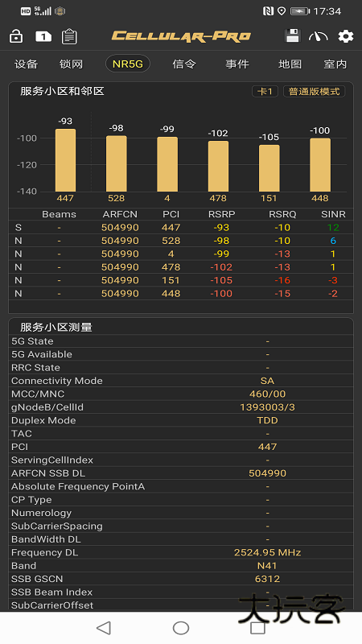The width and height of the screenshot is (362, 644).
Task: Select neighbor row with RSRP -99
Action: (x=181, y=254)
